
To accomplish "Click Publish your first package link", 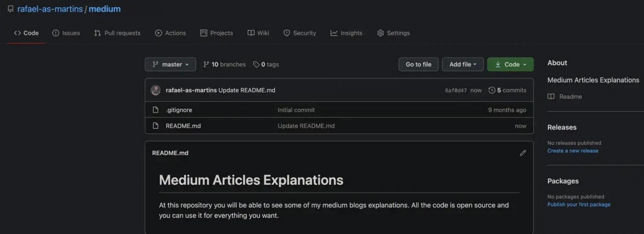I will pos(579,204).
